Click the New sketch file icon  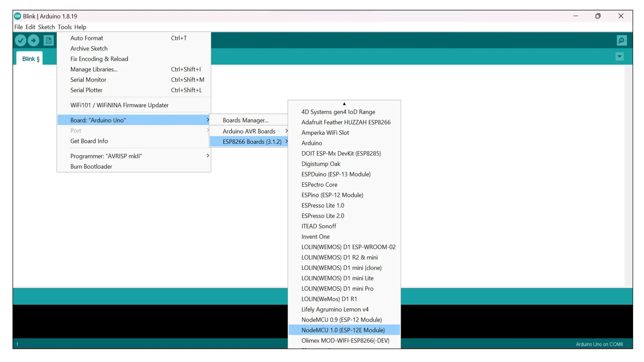tap(48, 40)
